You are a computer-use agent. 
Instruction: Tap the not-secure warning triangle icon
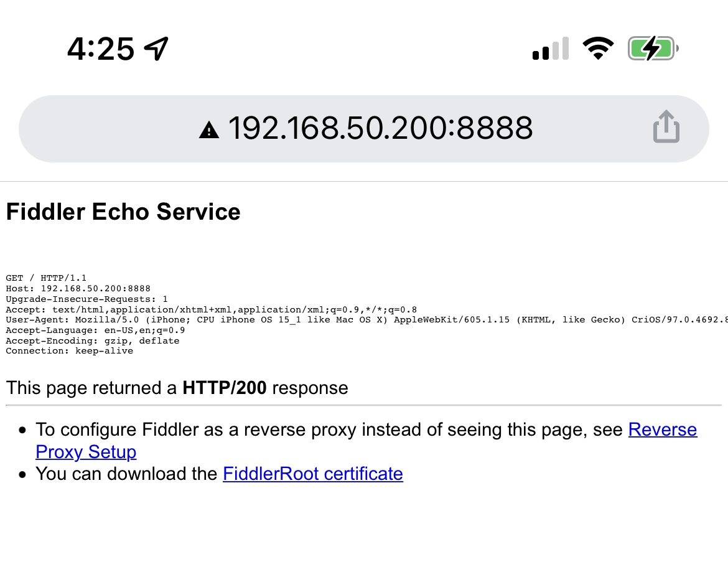click(x=209, y=129)
